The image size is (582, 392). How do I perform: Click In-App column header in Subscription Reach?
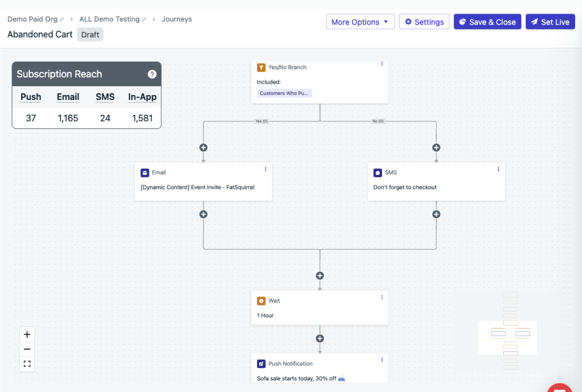click(x=142, y=97)
